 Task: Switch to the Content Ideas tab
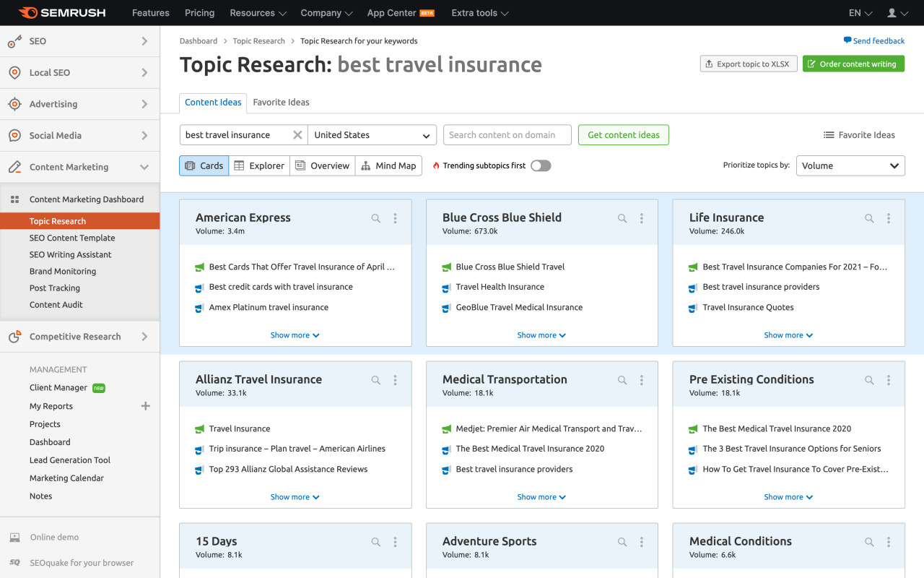(x=213, y=103)
